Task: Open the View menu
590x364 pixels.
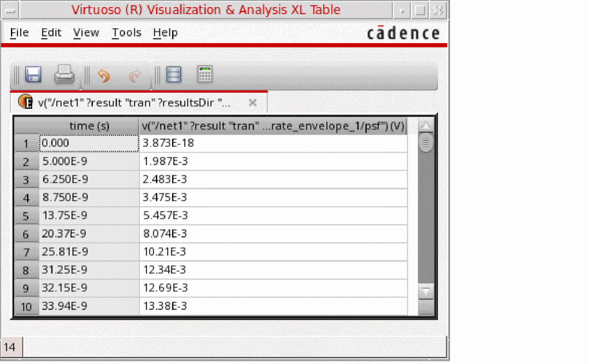Action: pos(86,33)
